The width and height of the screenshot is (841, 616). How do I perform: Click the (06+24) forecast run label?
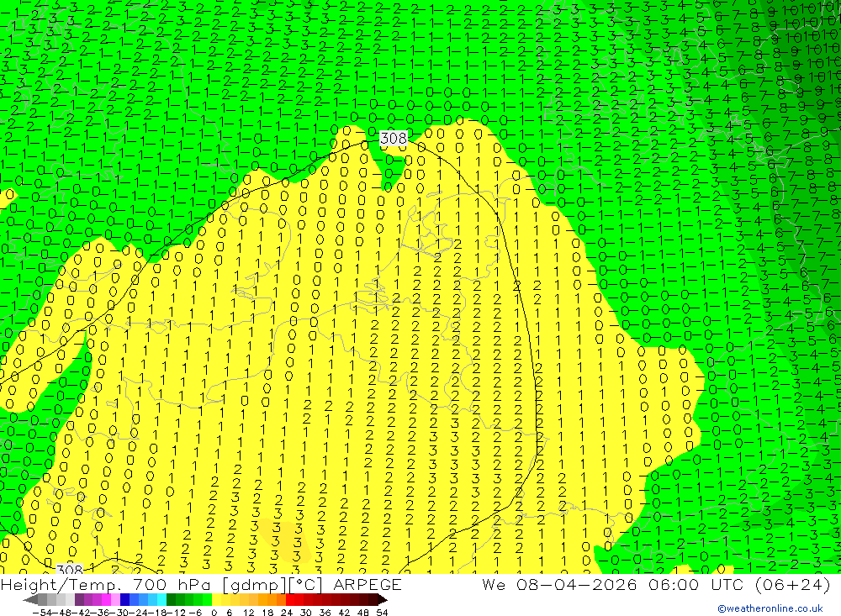pos(792,584)
